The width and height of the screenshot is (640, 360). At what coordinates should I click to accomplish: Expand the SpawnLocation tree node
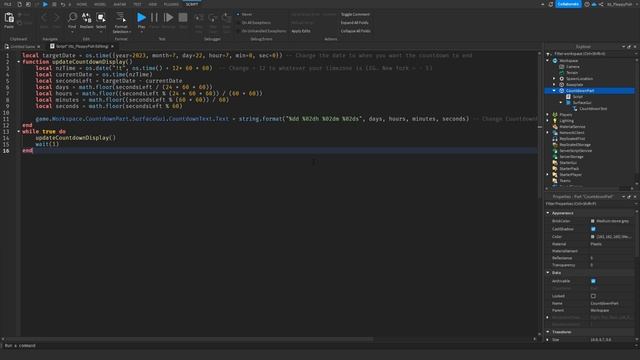[x=554, y=78]
